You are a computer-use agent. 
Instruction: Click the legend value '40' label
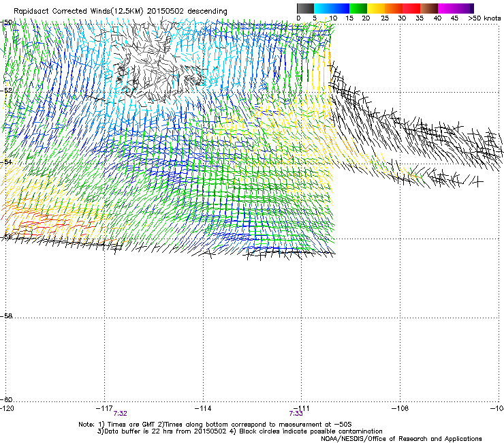tap(437, 18)
